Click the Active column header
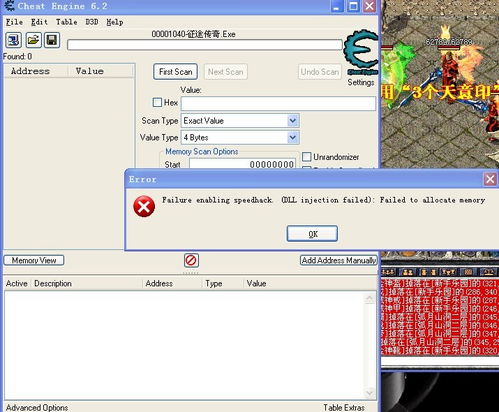The image size is (499, 412). [x=17, y=283]
